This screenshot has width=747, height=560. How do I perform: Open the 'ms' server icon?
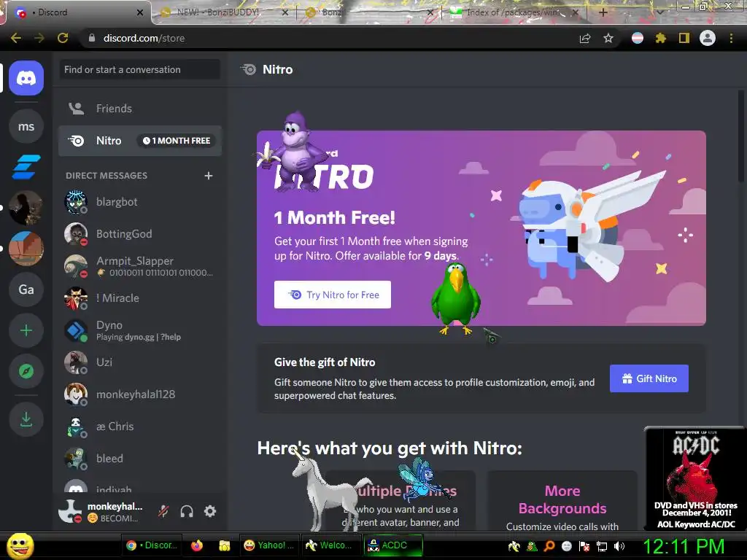26,127
